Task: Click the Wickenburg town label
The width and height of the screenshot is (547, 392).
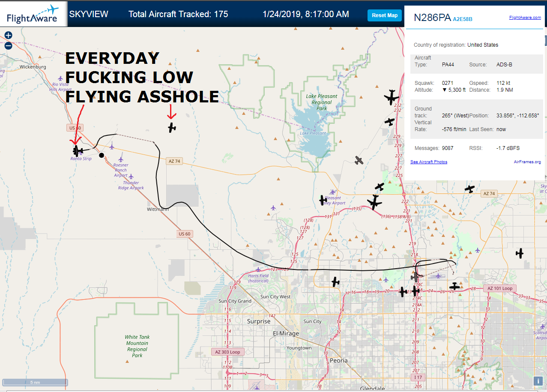Action: pos(33,67)
